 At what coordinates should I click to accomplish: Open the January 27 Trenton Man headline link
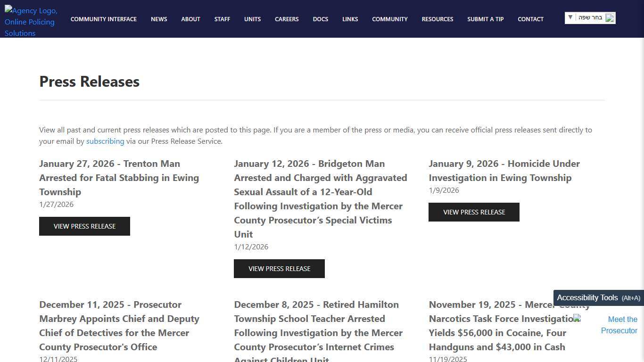click(119, 178)
